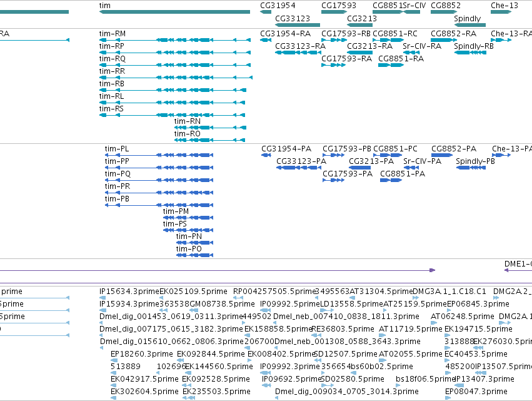The height and width of the screenshot is (401, 532).
Task: Click the CG8851-RA transcript label
Action: coord(401,59)
